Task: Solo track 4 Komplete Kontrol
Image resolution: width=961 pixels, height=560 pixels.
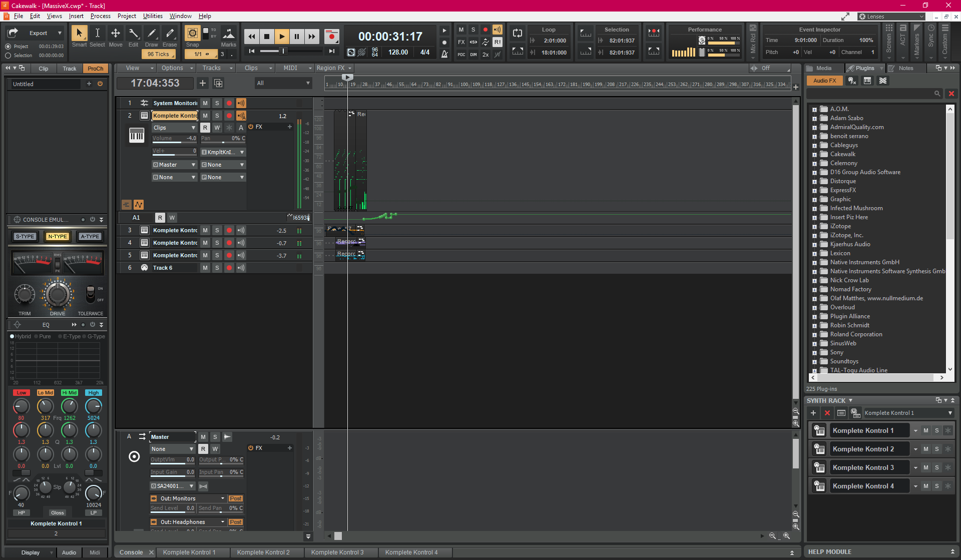Action: 217,243
